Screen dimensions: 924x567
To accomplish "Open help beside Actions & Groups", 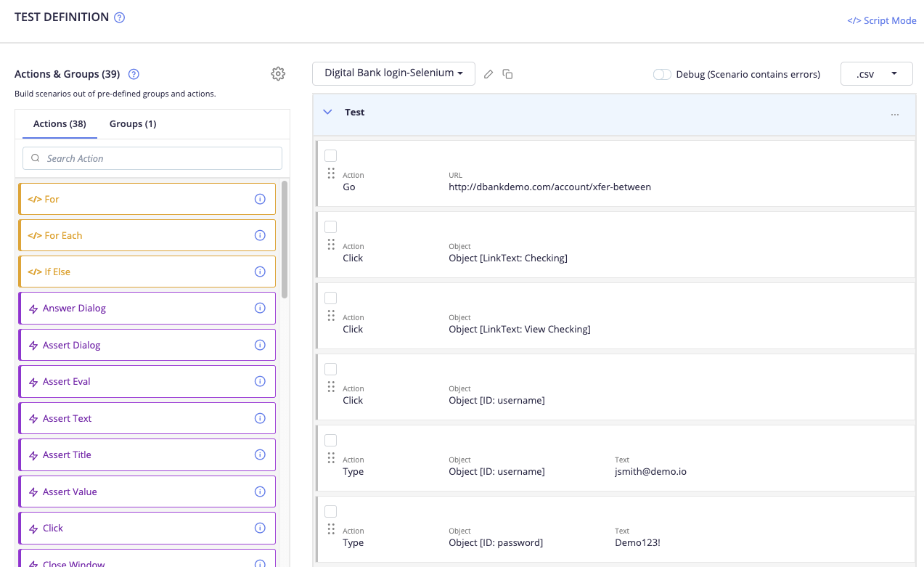I will click(x=133, y=73).
